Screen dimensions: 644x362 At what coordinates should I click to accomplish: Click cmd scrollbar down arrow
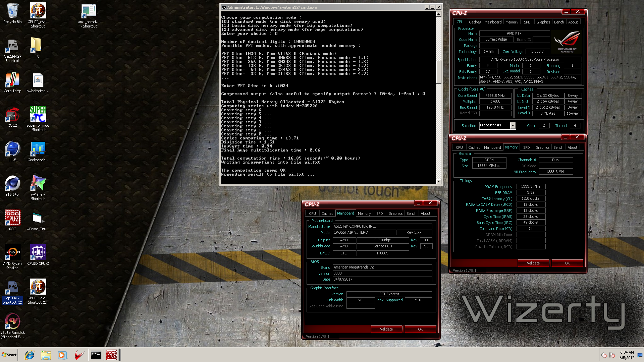tap(438, 181)
